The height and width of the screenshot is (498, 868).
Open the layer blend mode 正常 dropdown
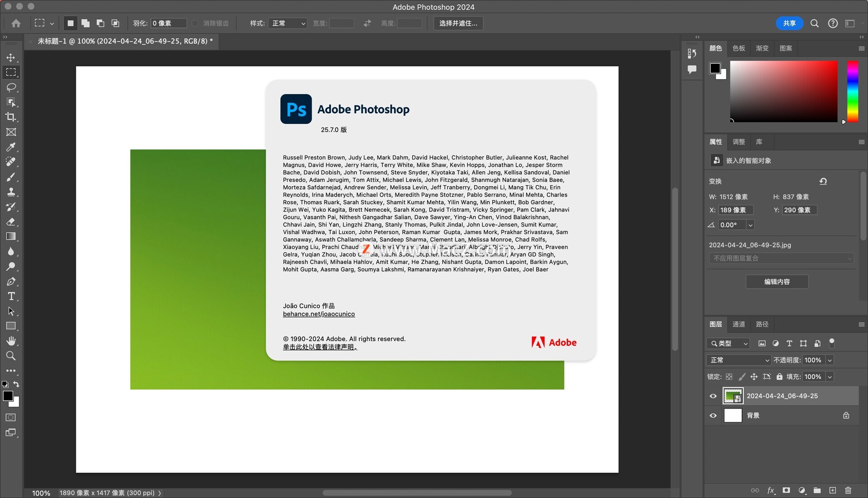pos(738,360)
